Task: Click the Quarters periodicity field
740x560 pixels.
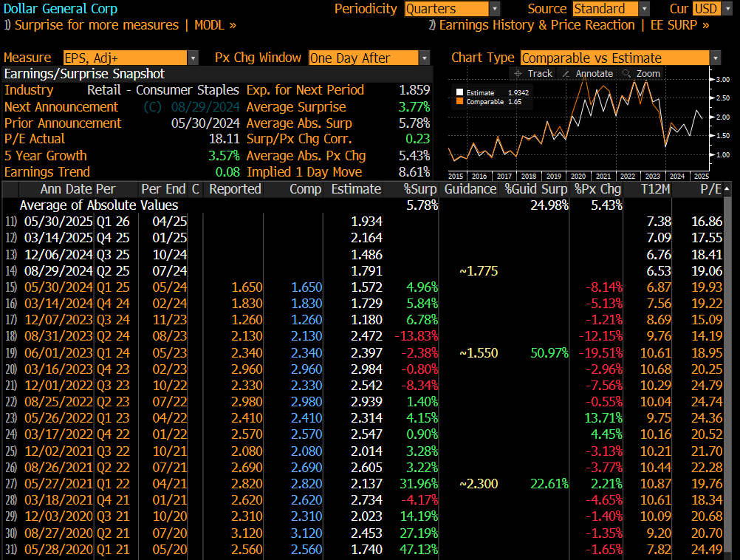Action: click(447, 9)
